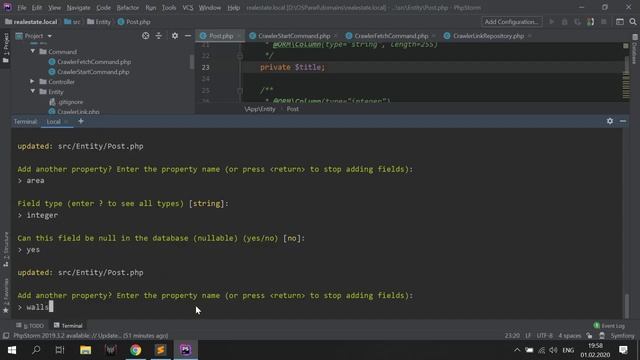Open the Favorites side tool window
The height and width of the screenshot is (360, 640).
pos(6,296)
